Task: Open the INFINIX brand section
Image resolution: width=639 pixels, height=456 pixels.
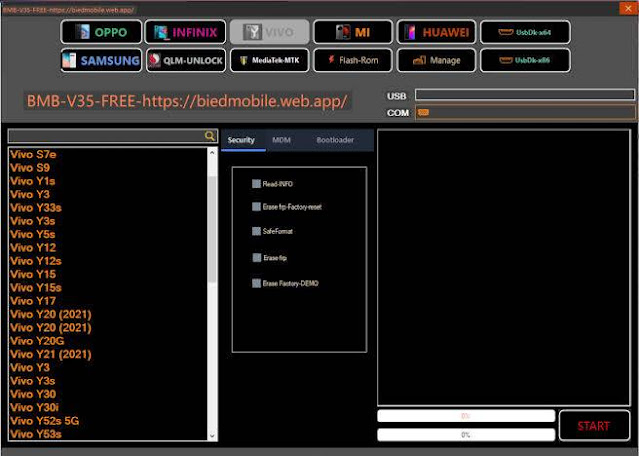Action: pyautogui.click(x=185, y=32)
